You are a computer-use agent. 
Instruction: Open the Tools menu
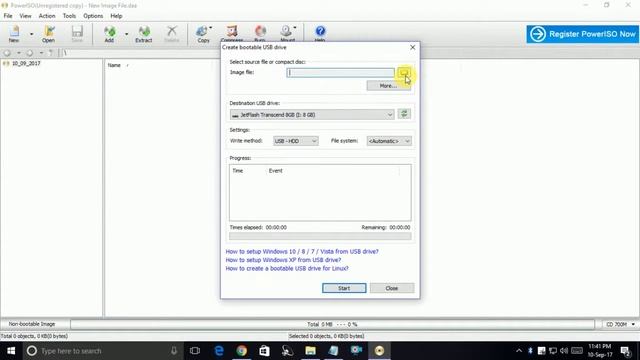pyautogui.click(x=69, y=16)
